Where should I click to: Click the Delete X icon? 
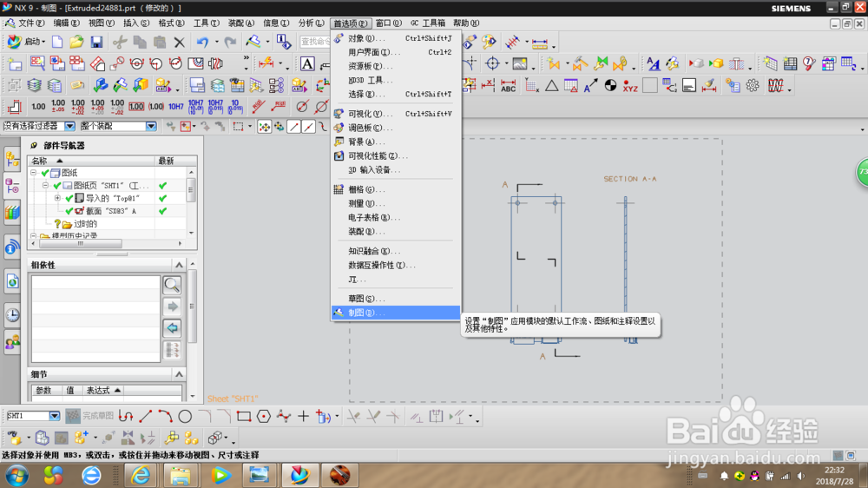[179, 42]
